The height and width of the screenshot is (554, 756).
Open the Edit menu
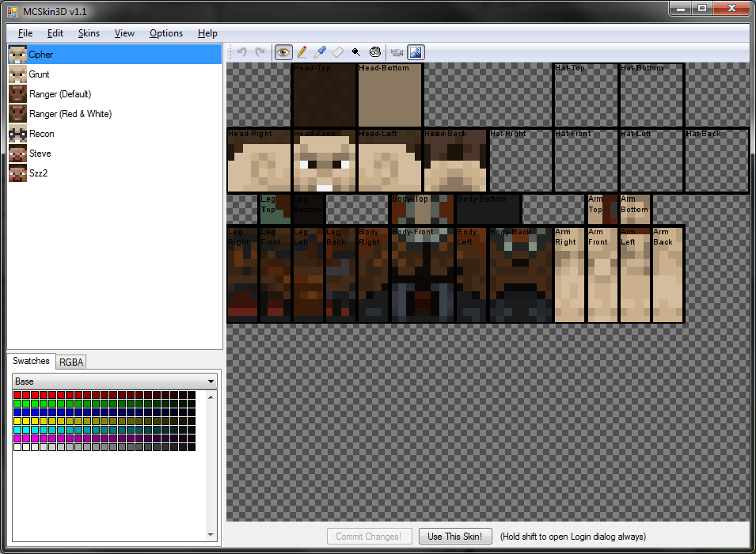click(x=55, y=33)
